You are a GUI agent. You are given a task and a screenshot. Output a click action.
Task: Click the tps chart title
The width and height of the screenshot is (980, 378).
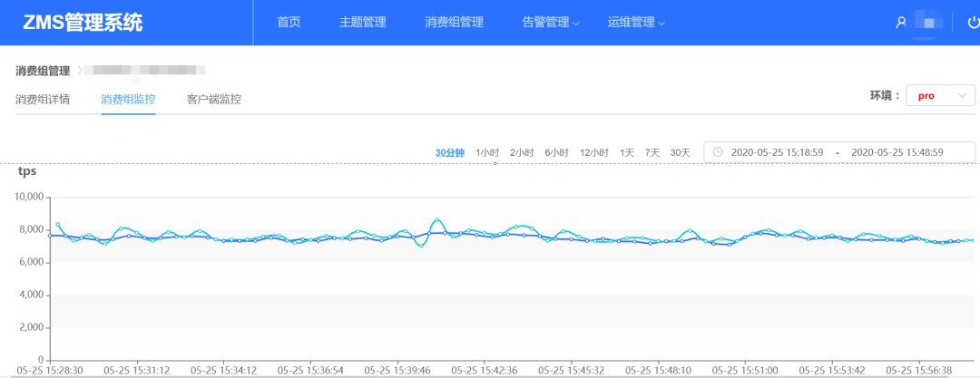(x=26, y=172)
